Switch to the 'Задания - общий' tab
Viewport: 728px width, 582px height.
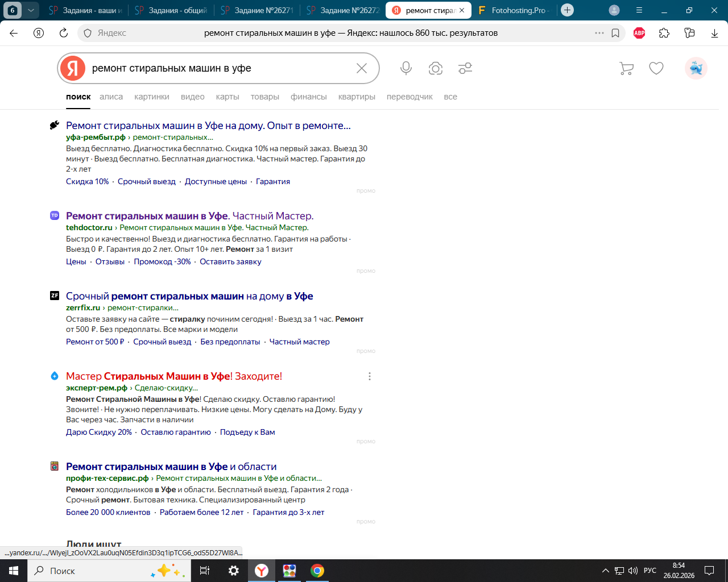coord(172,10)
